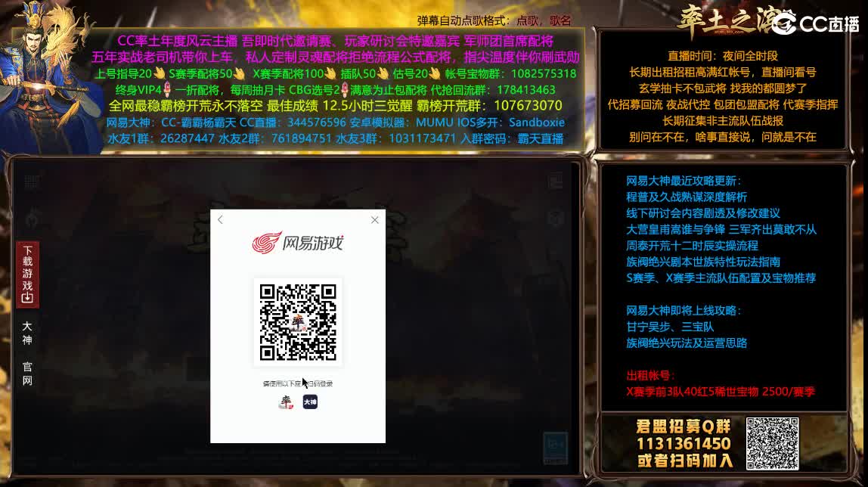Select the 大神 app icon below the QR code

(310, 402)
